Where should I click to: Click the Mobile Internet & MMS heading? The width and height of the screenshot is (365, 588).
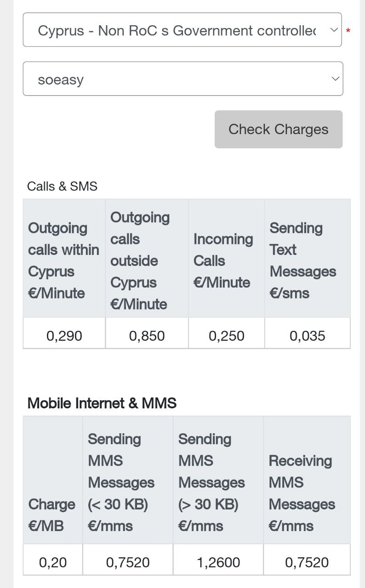(x=102, y=403)
